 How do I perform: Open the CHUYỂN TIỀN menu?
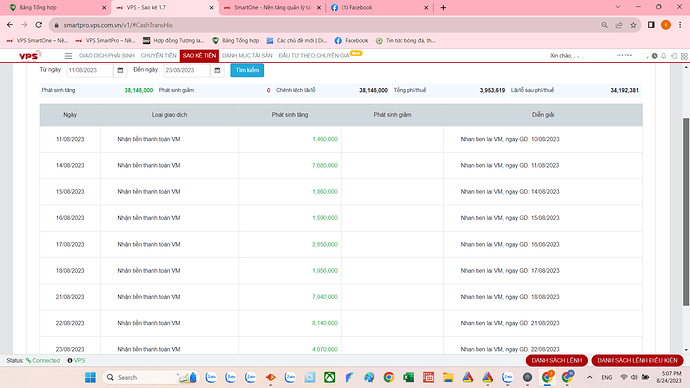click(158, 55)
